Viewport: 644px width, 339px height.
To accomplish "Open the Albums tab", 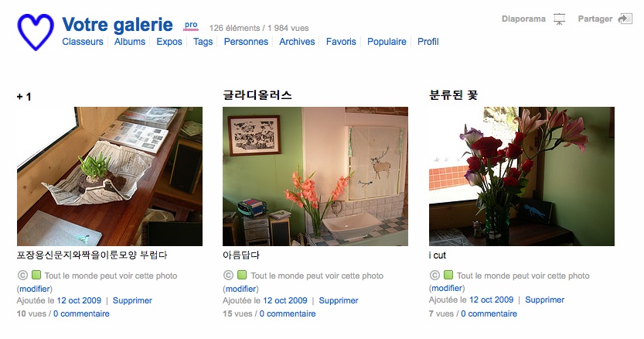I will coord(130,42).
